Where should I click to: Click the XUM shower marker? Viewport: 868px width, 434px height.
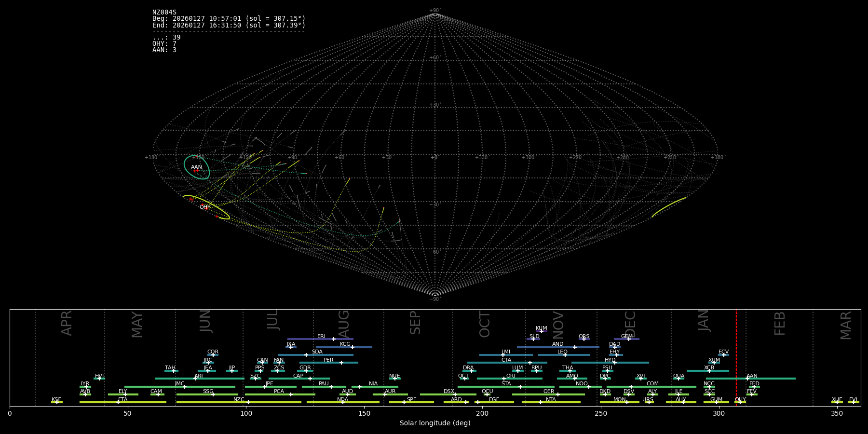[714, 363]
